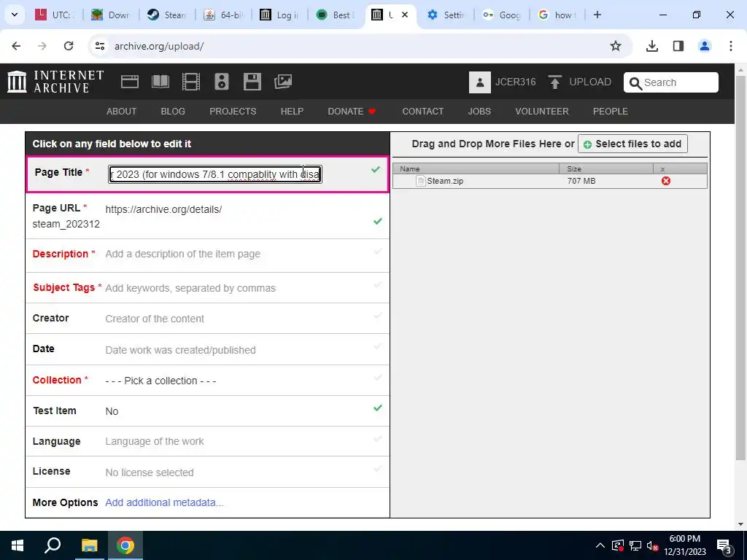Screen dimensions: 747x560
Task: Close the current archive upload tab
Action: tap(404, 15)
